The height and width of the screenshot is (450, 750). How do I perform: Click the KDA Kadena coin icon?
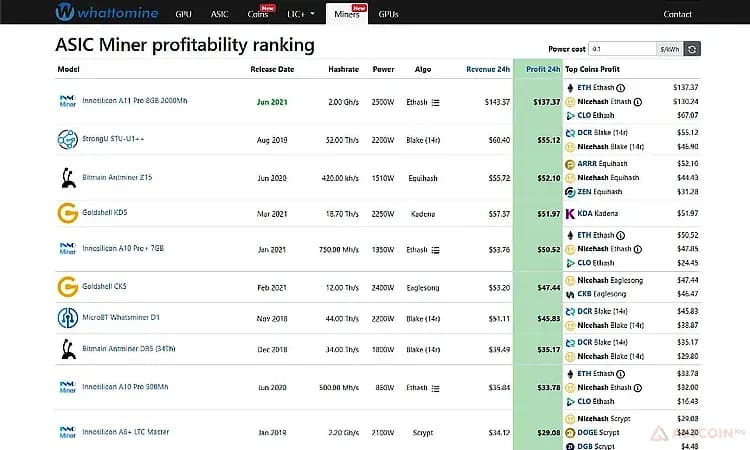(570, 214)
